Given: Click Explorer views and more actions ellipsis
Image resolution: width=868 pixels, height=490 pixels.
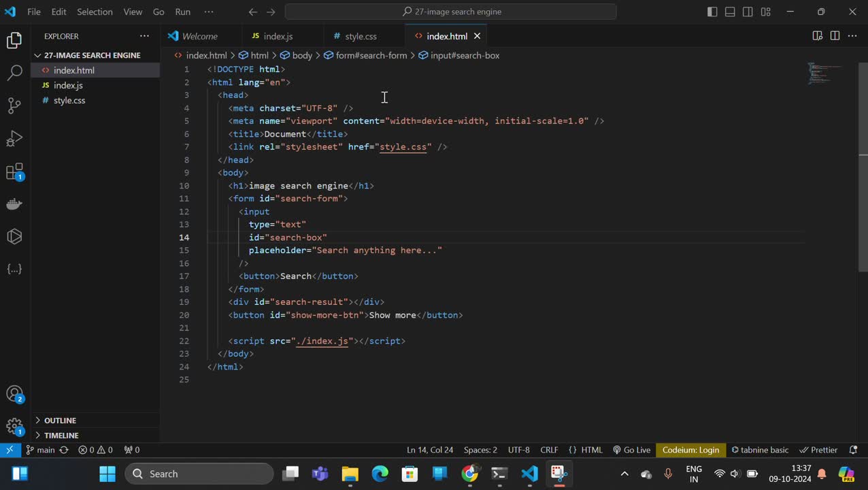Looking at the screenshot, I should click(x=144, y=36).
